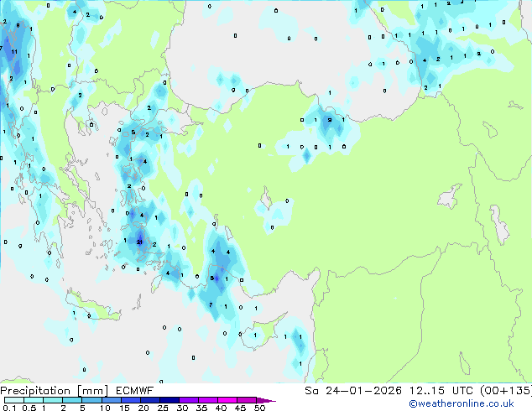Click the forecast date 'Sa 24-01-2026'
The image size is (532, 411).
click(353, 391)
